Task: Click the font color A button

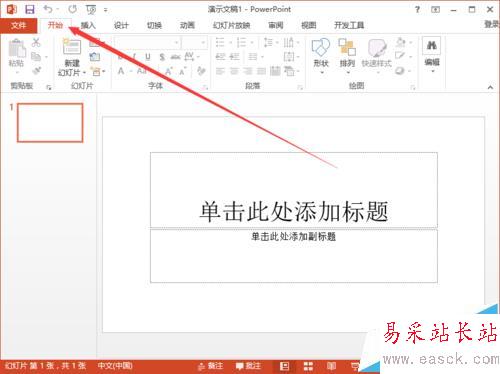Action: click(121, 71)
